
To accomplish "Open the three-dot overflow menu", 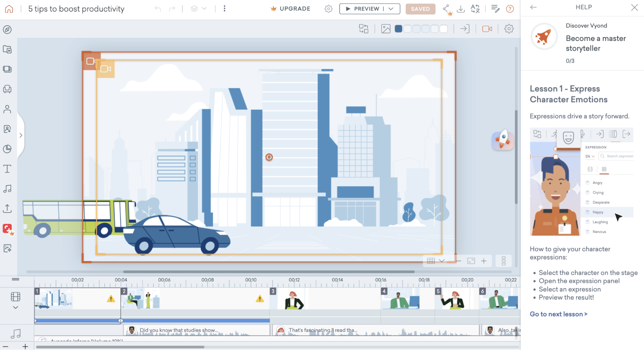I will point(224,9).
